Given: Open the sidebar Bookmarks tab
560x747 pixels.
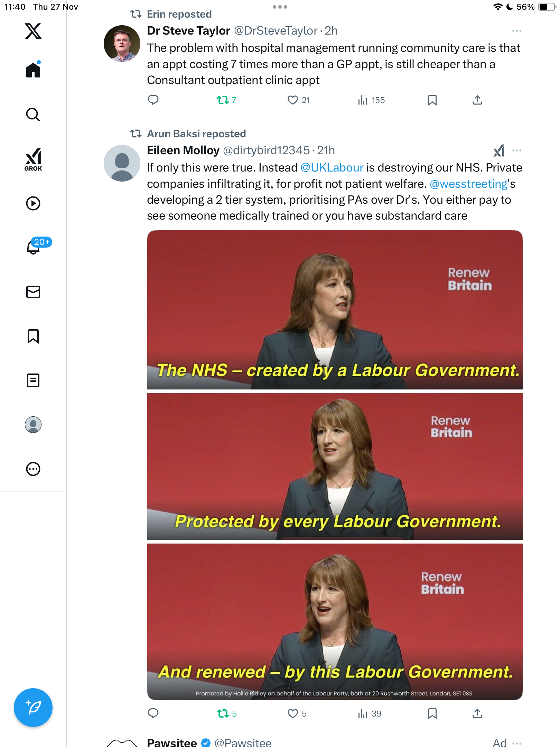Looking at the screenshot, I should click(x=33, y=336).
